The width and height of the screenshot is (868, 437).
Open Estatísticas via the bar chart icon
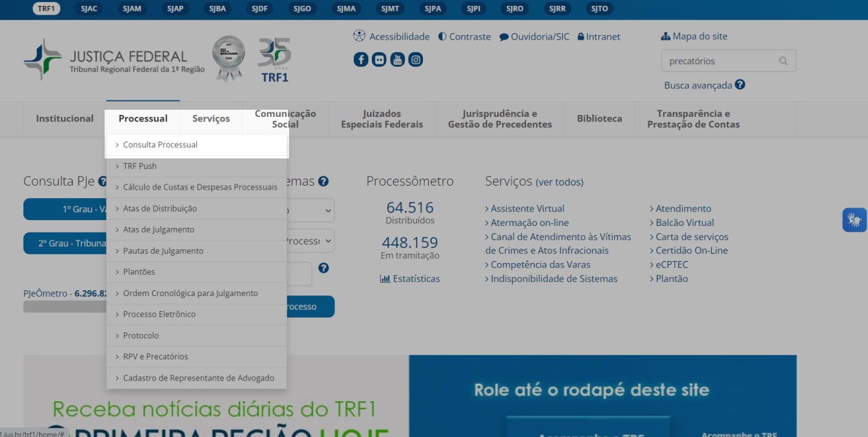(385, 279)
